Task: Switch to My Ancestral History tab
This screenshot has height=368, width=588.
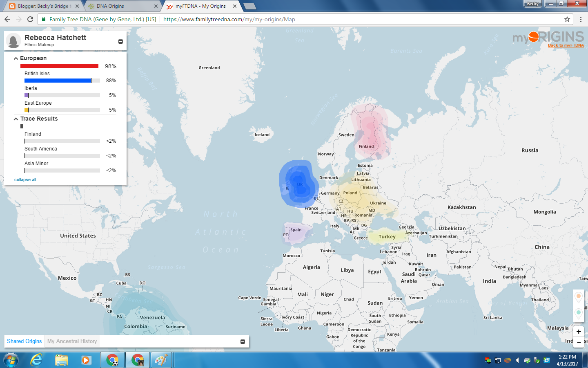Action: pos(72,341)
